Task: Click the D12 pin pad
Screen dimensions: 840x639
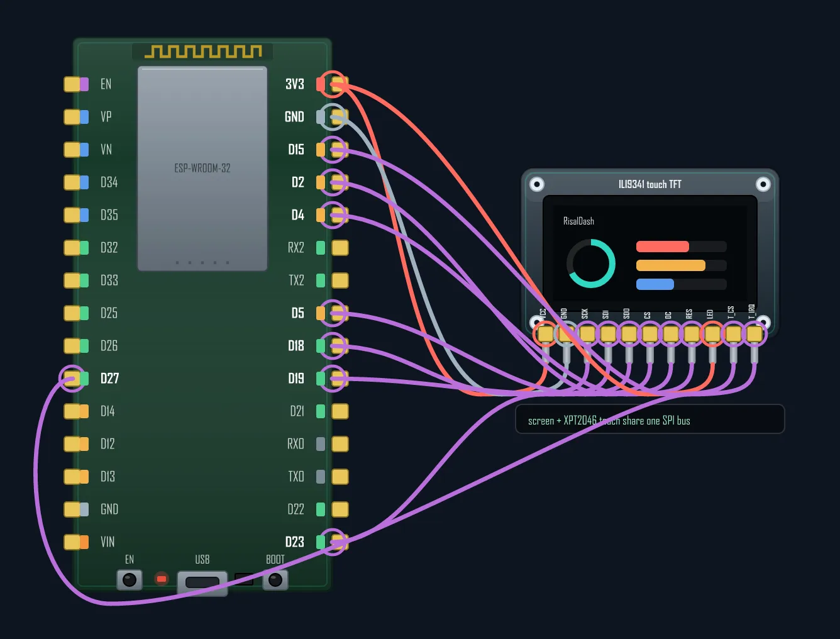Action: [x=72, y=444]
